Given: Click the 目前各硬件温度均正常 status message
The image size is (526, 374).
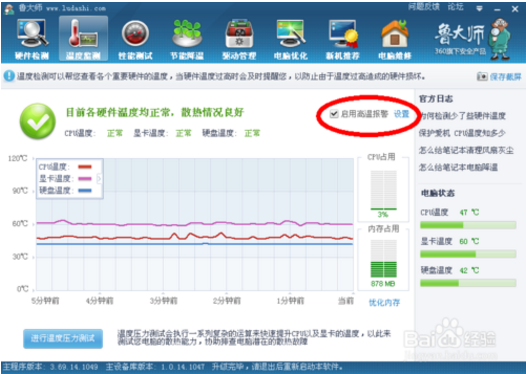Looking at the screenshot, I should pos(155,112).
